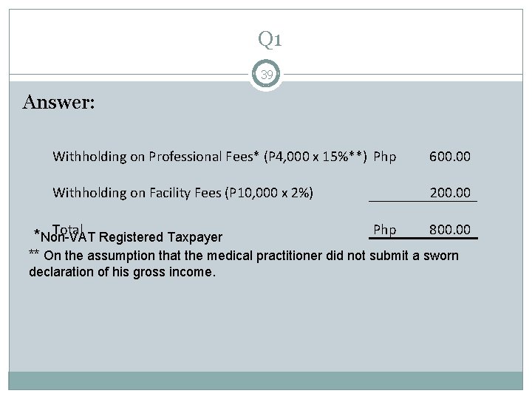Click the slide number 39 circle badge
The height and width of the screenshot is (399, 532).
click(266, 75)
